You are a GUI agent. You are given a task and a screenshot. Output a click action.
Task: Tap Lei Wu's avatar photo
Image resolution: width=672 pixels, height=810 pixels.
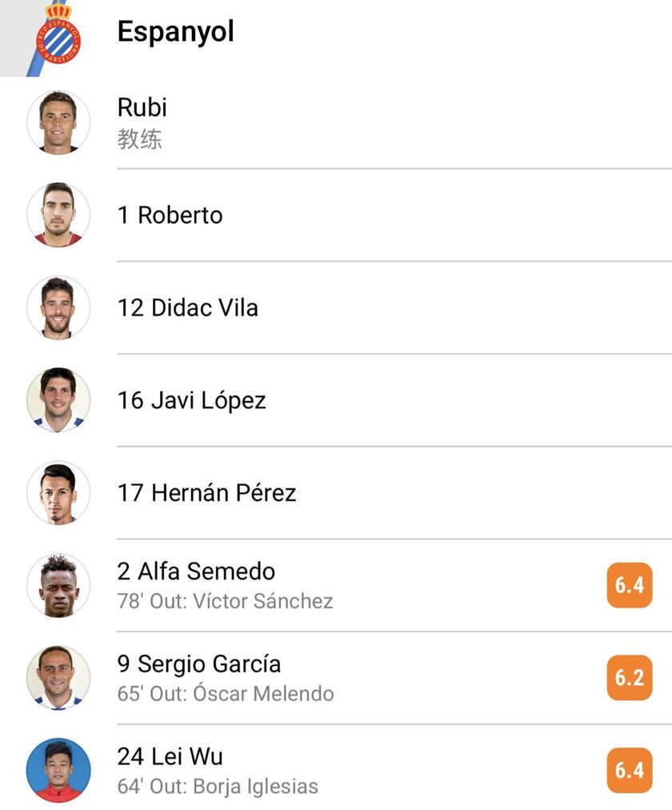pyautogui.click(x=58, y=771)
